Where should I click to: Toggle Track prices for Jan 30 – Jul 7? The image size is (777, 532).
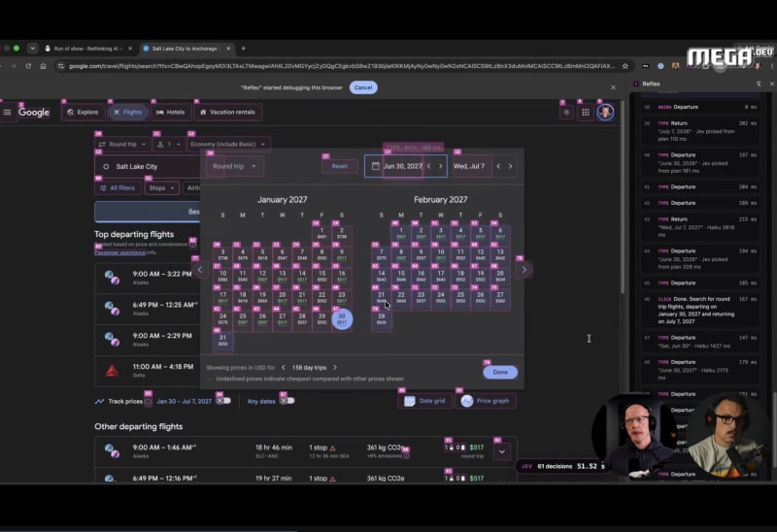[223, 401]
